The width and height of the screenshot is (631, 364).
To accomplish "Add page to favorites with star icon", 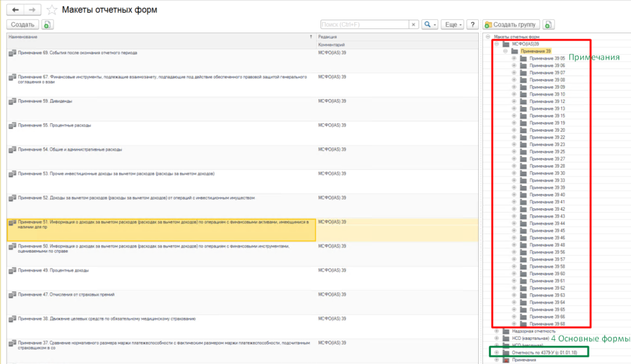I will point(52,10).
